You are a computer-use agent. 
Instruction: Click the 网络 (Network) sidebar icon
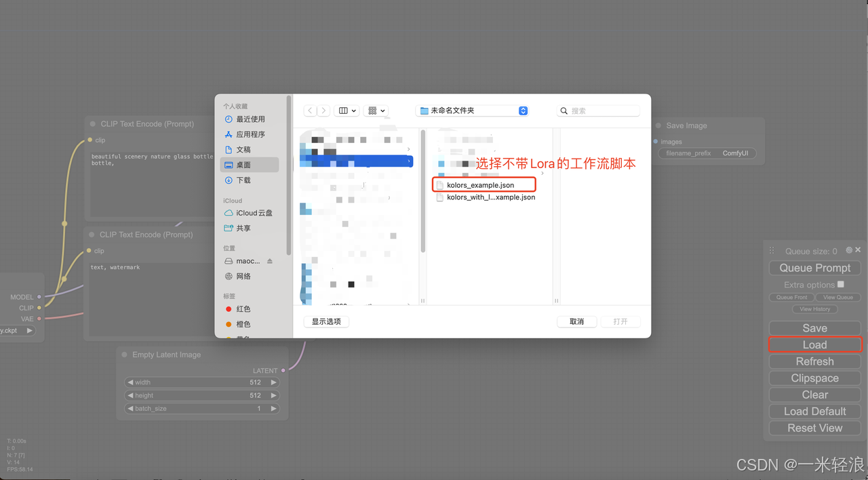(244, 276)
